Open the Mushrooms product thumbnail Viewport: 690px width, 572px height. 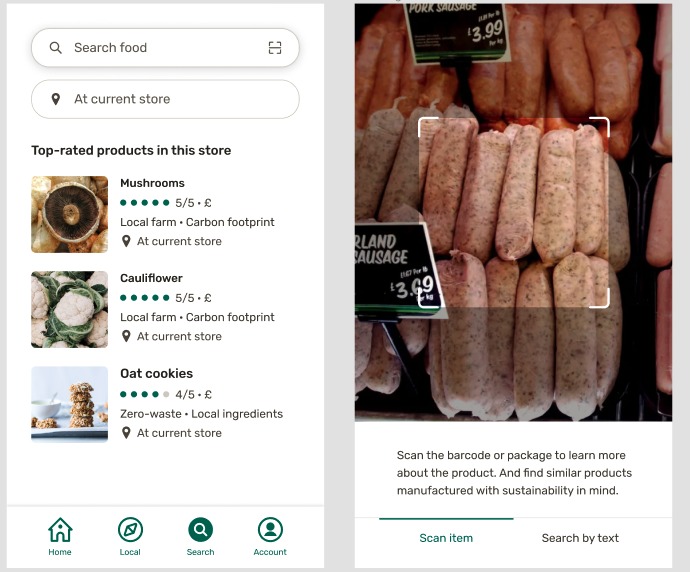pyautogui.click(x=70, y=214)
